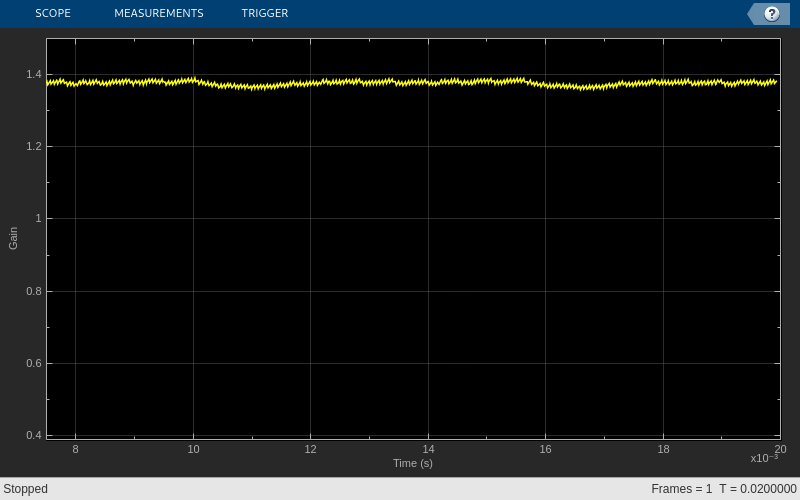Image resolution: width=800 pixels, height=500 pixels.
Task: Click the 14 x-axis tick label
Action: click(x=428, y=449)
